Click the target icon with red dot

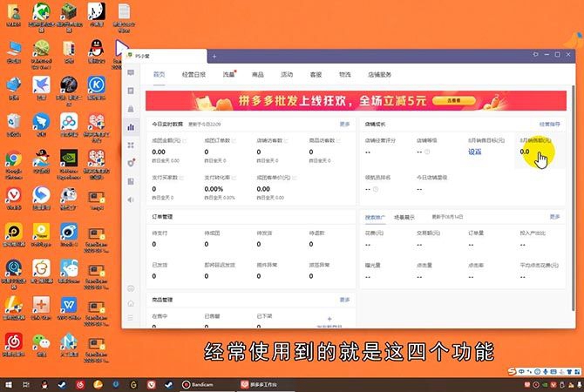click(x=131, y=163)
